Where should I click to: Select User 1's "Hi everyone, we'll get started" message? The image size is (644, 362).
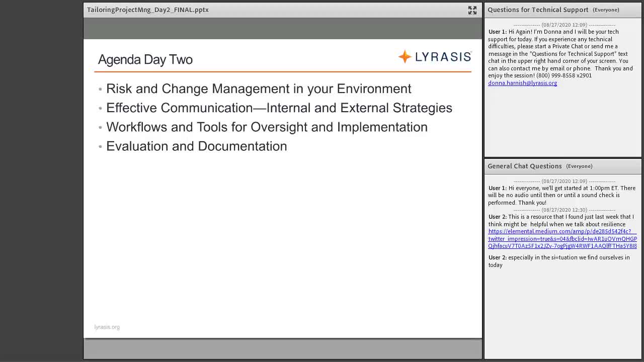(562, 195)
